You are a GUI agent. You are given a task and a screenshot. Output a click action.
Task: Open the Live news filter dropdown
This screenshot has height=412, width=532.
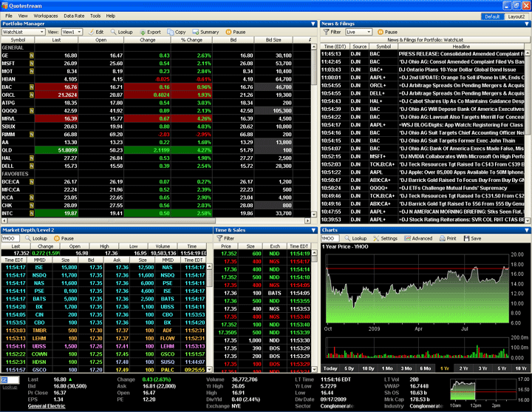pos(359,33)
